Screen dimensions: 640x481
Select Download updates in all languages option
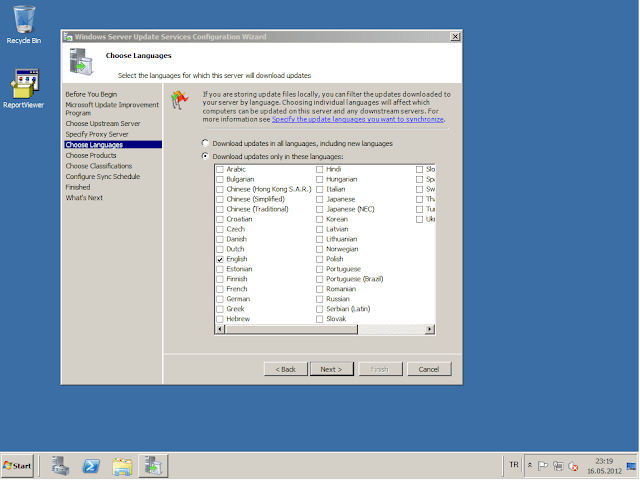pyautogui.click(x=207, y=143)
